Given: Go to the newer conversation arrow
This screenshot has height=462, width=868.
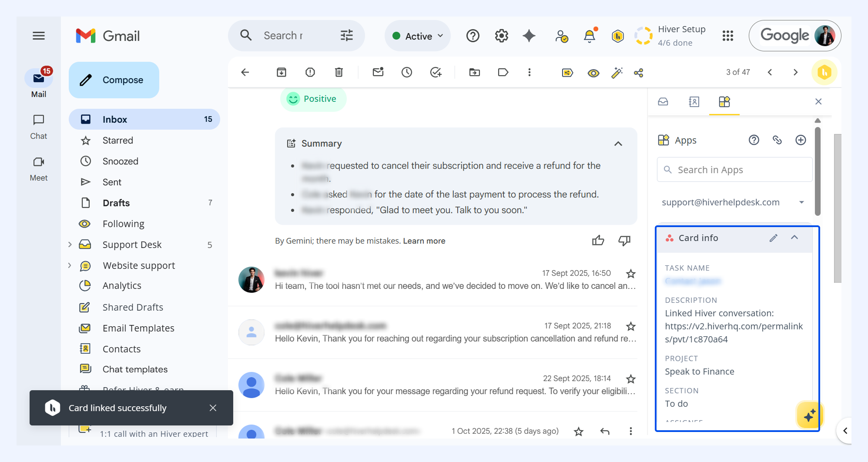Looking at the screenshot, I should coord(770,72).
